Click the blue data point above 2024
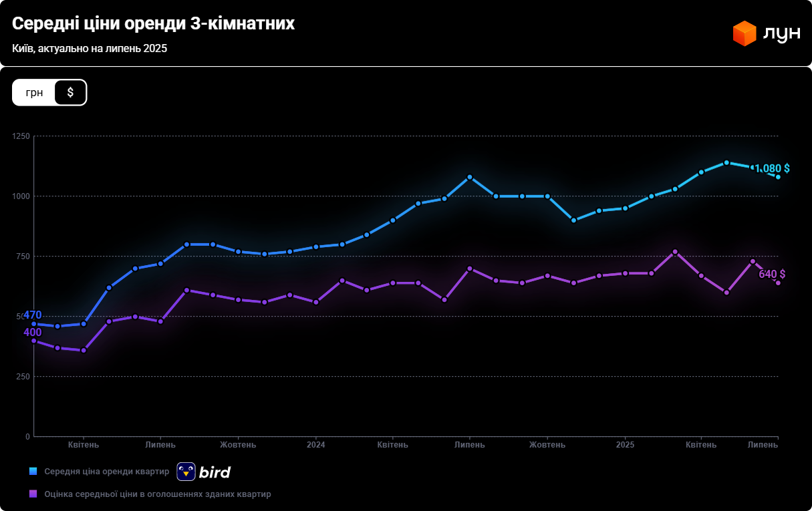Image resolution: width=812 pixels, height=511 pixels. [x=316, y=246]
